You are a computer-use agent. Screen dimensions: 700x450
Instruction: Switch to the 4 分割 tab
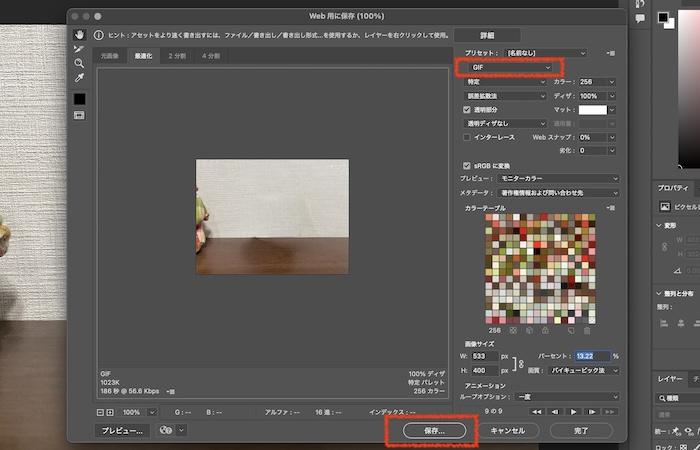point(211,56)
